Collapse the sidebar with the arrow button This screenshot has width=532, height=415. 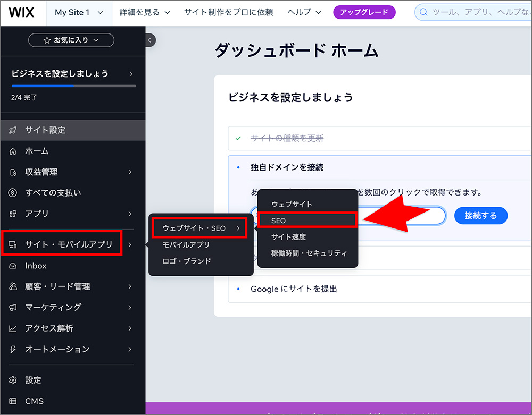click(x=149, y=40)
